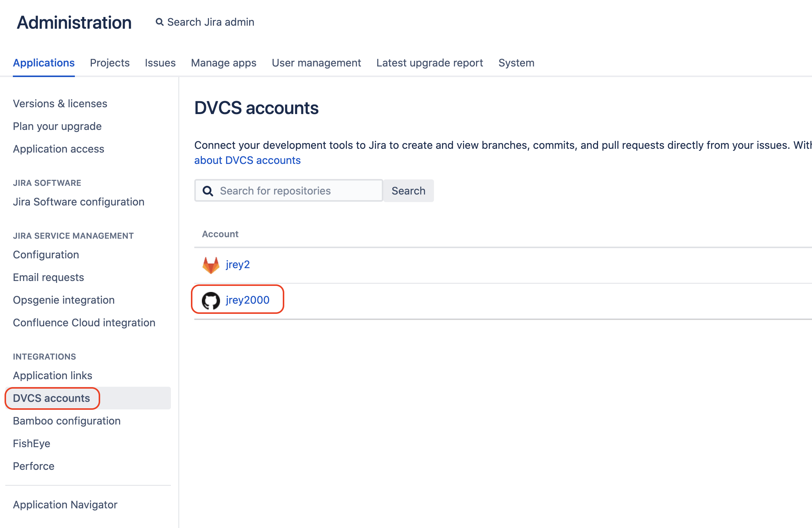Open the User management tab

pyautogui.click(x=316, y=63)
